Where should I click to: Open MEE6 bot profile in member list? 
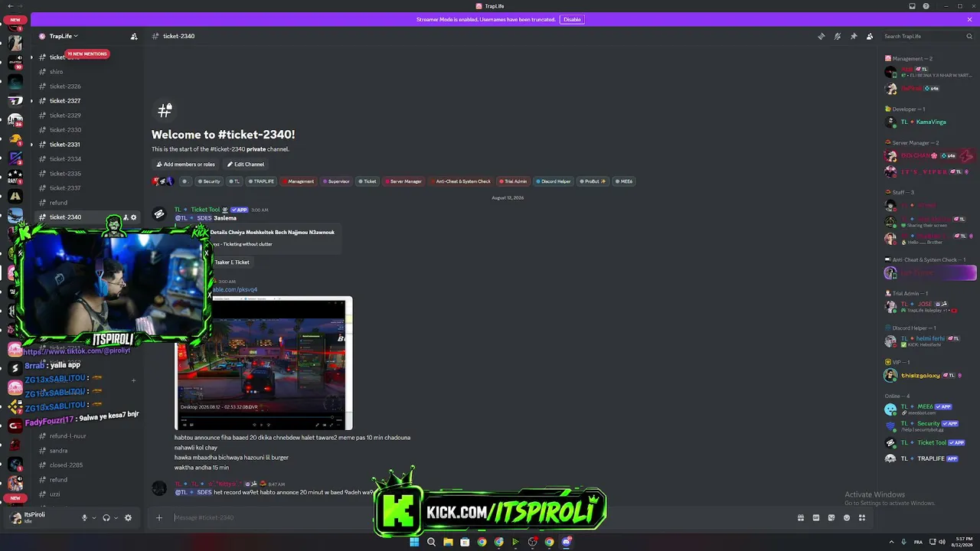click(x=929, y=409)
